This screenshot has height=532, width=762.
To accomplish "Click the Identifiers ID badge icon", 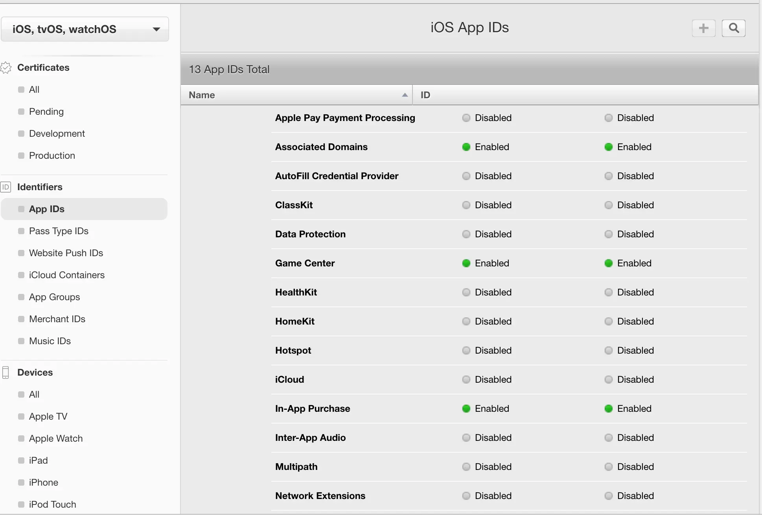I will (x=6, y=187).
